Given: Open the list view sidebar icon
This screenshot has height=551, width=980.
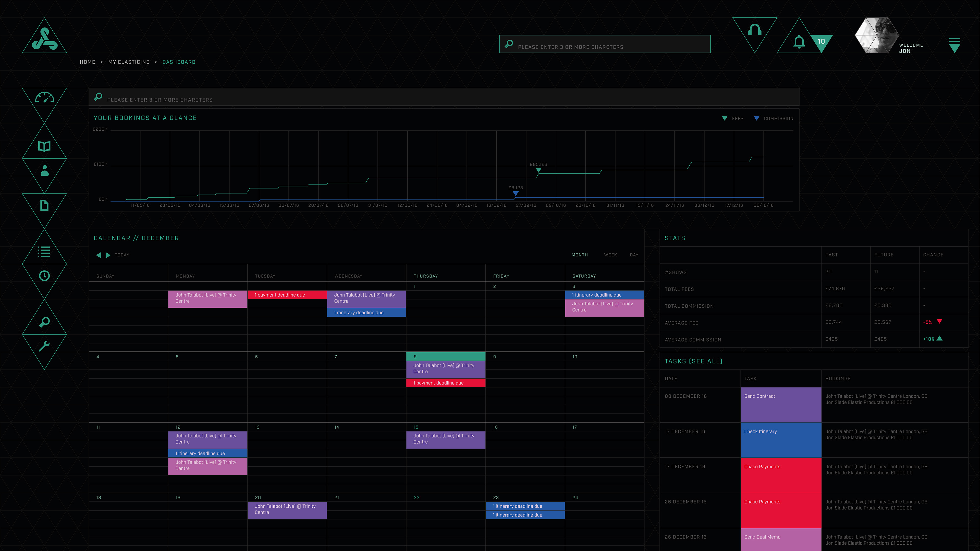Looking at the screenshot, I should pyautogui.click(x=44, y=252).
